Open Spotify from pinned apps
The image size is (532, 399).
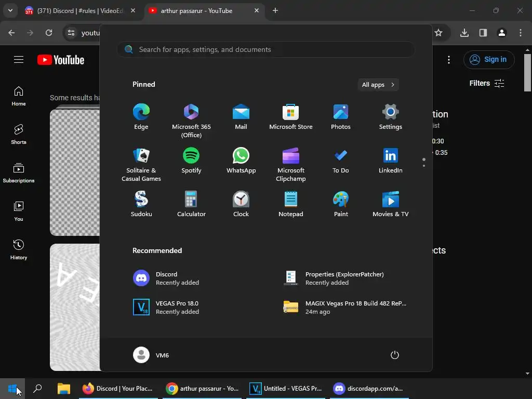tap(191, 161)
